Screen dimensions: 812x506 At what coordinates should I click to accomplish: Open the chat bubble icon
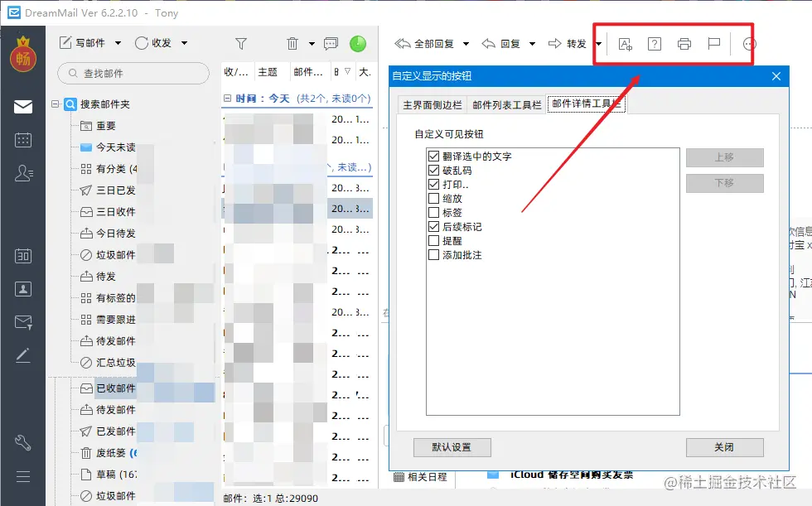(x=331, y=44)
